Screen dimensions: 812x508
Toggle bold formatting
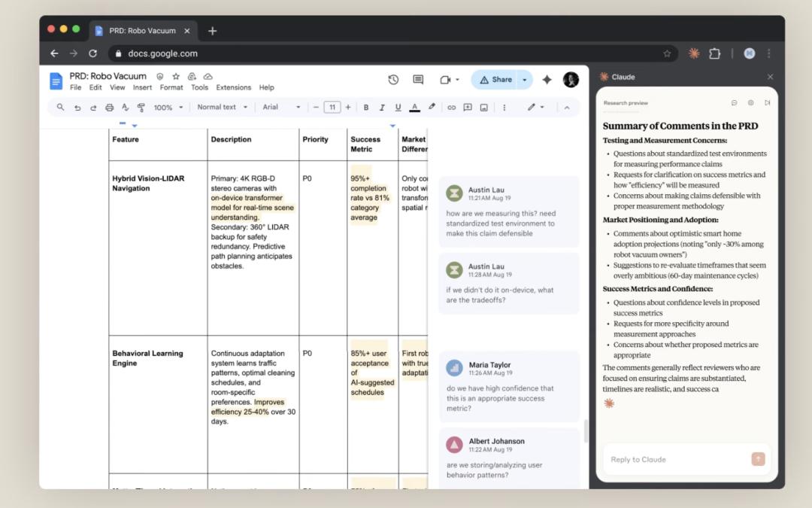[x=366, y=108]
